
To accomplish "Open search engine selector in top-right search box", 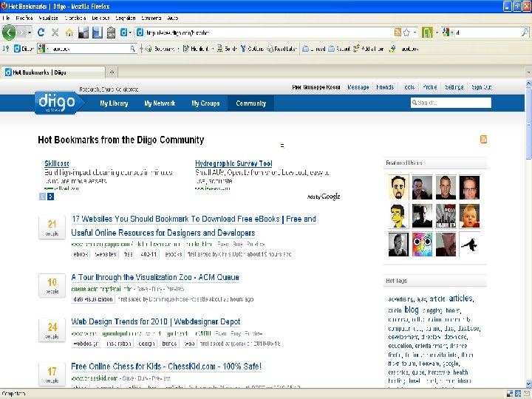I will pyautogui.click(x=449, y=33).
